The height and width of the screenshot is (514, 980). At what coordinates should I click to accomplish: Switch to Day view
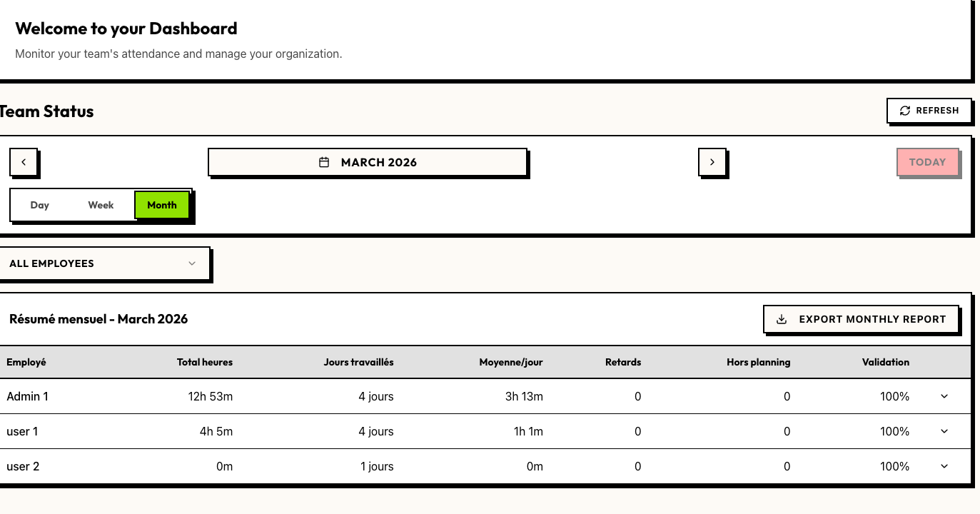coord(39,205)
